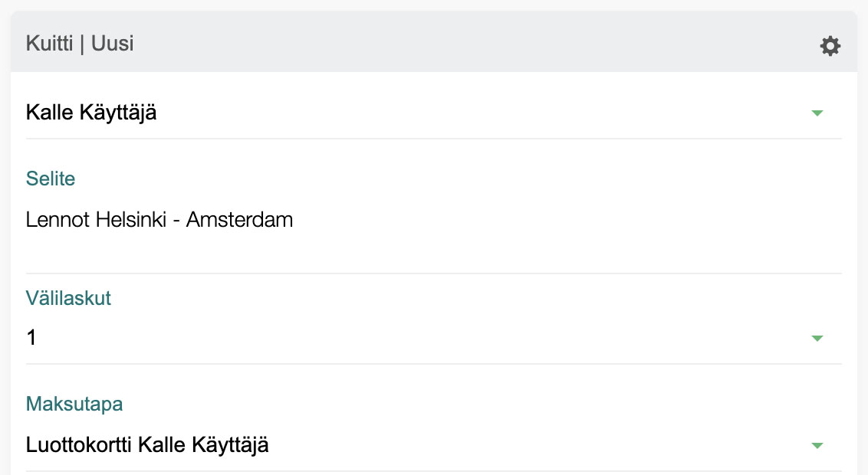
Task: Click empty gray header bar area
Action: click(x=460, y=43)
